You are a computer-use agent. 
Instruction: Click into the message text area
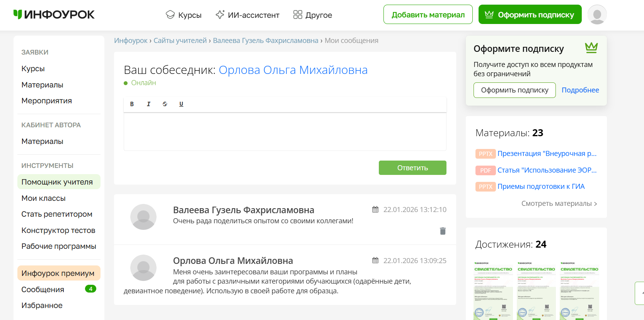tap(285, 132)
